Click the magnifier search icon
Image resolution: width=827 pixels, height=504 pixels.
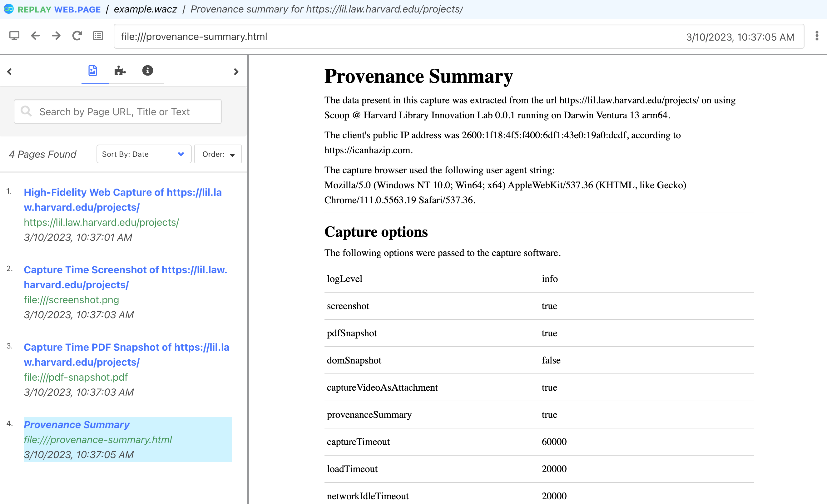pos(26,111)
